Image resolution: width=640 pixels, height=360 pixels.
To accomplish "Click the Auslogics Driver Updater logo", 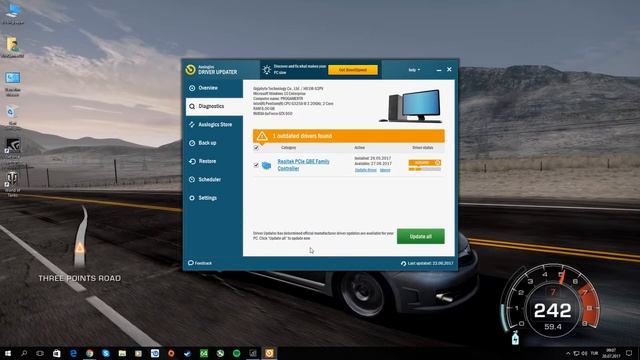I will tap(190, 70).
